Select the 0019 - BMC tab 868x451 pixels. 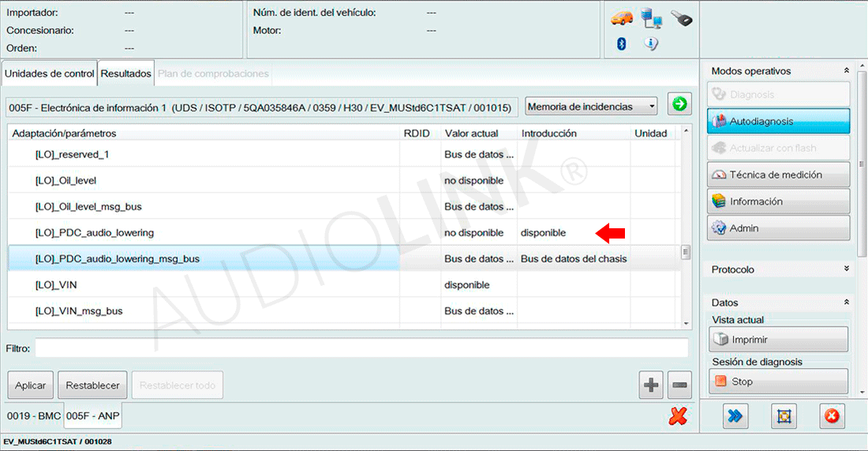[34, 415]
